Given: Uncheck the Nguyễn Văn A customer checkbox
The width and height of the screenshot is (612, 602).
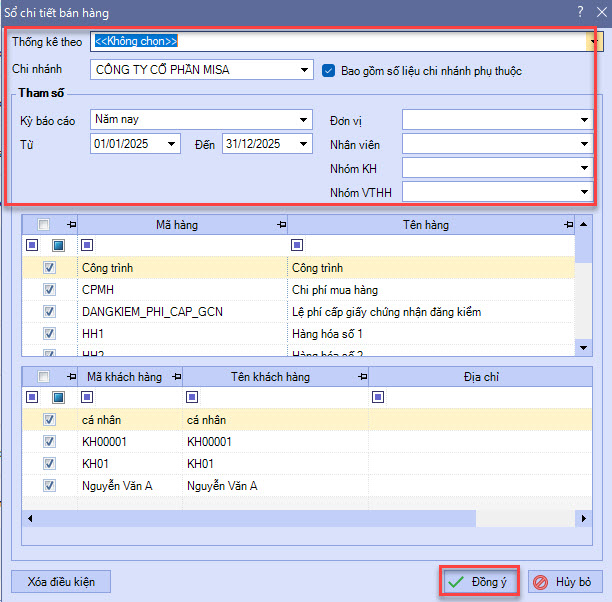Looking at the screenshot, I should [x=49, y=485].
